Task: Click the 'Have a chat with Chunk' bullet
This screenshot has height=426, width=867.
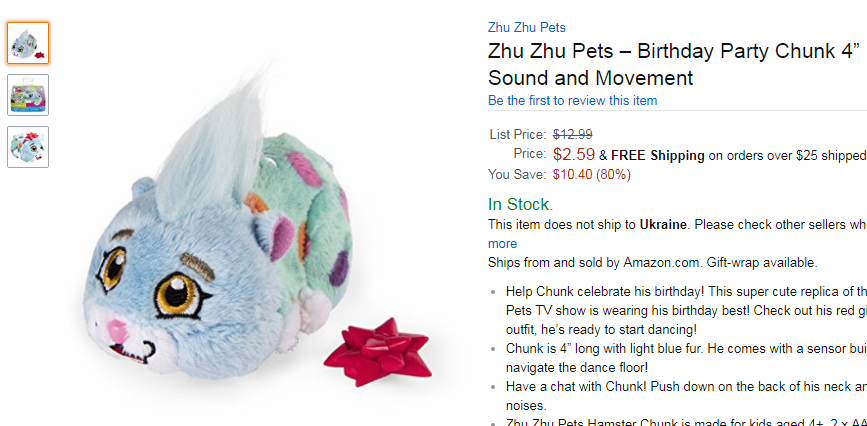Action: 686,396
